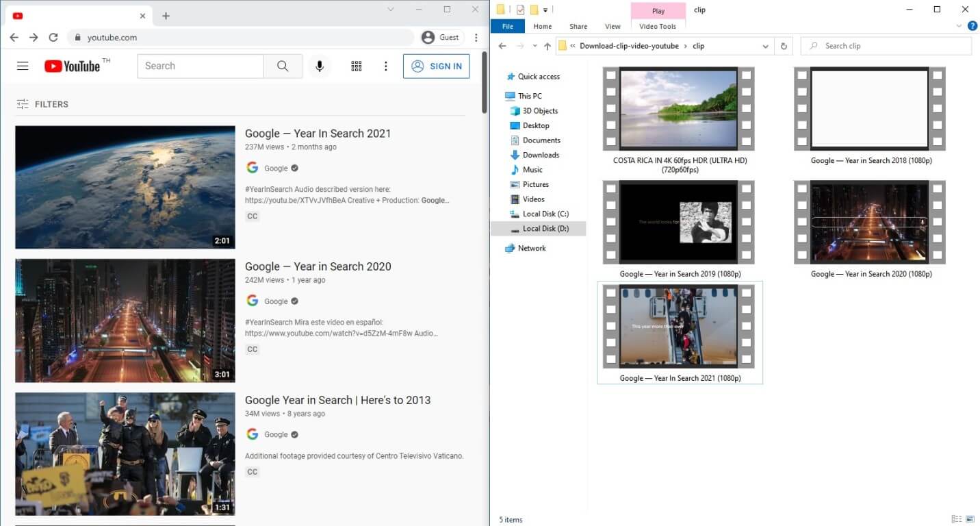Select COSTA RICA IN 4K video file
The height and width of the screenshot is (526, 980).
point(679,121)
